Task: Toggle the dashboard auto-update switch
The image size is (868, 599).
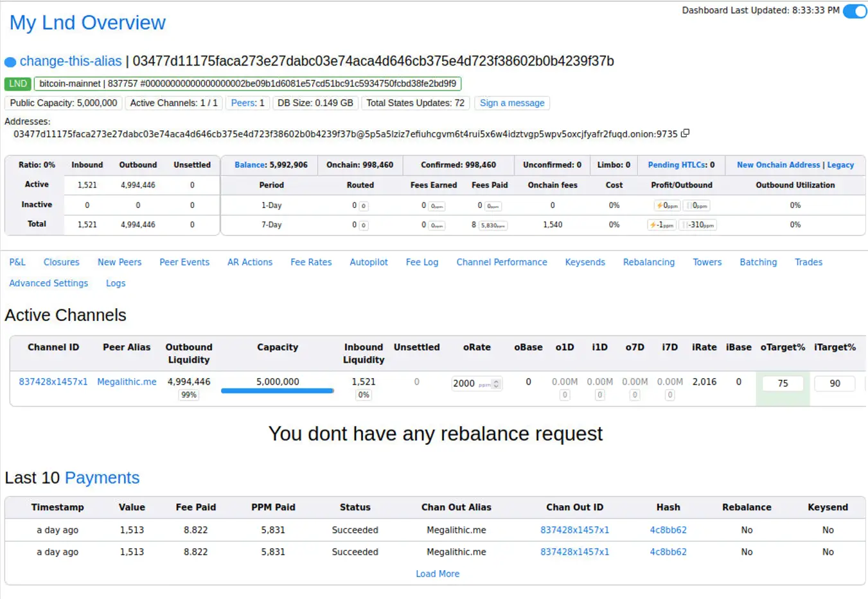Action: [855, 12]
